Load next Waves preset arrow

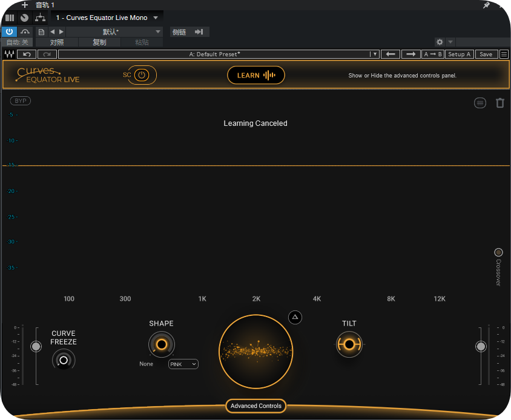pyautogui.click(x=410, y=54)
